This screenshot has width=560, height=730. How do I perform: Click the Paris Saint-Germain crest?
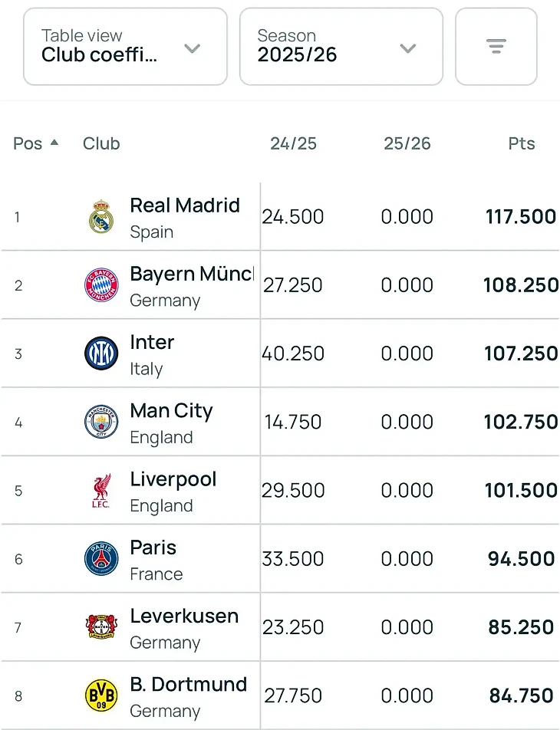click(101, 559)
